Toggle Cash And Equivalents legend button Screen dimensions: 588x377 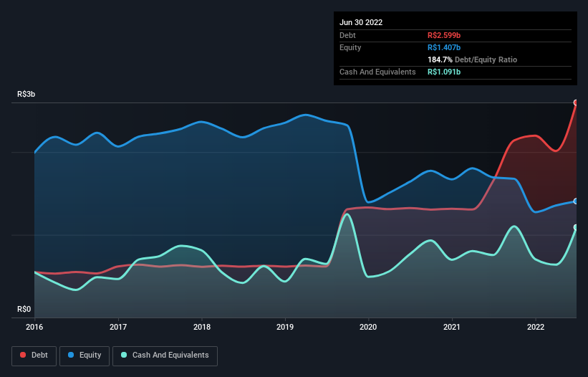[x=165, y=355]
